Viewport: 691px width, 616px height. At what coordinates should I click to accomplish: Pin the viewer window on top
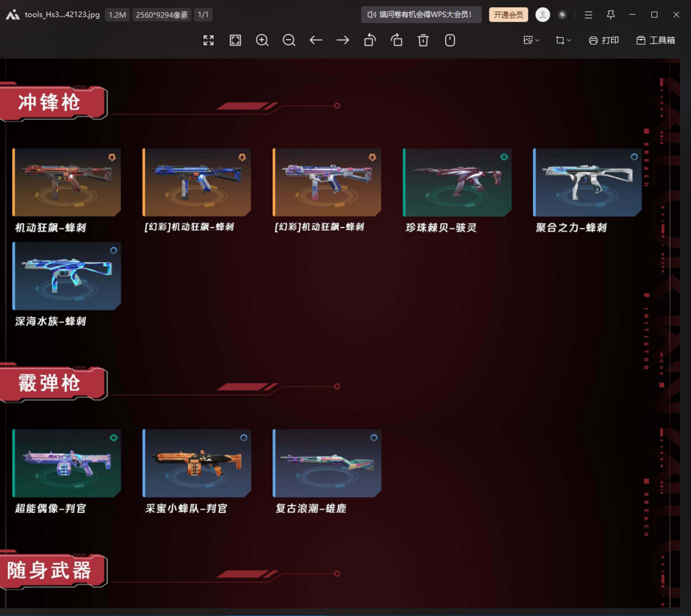pos(610,15)
